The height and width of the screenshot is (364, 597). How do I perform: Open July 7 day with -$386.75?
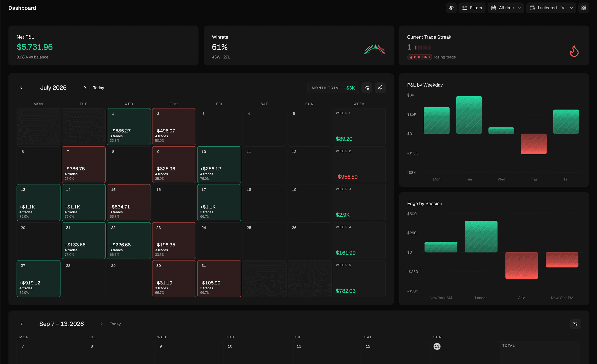coord(84,164)
